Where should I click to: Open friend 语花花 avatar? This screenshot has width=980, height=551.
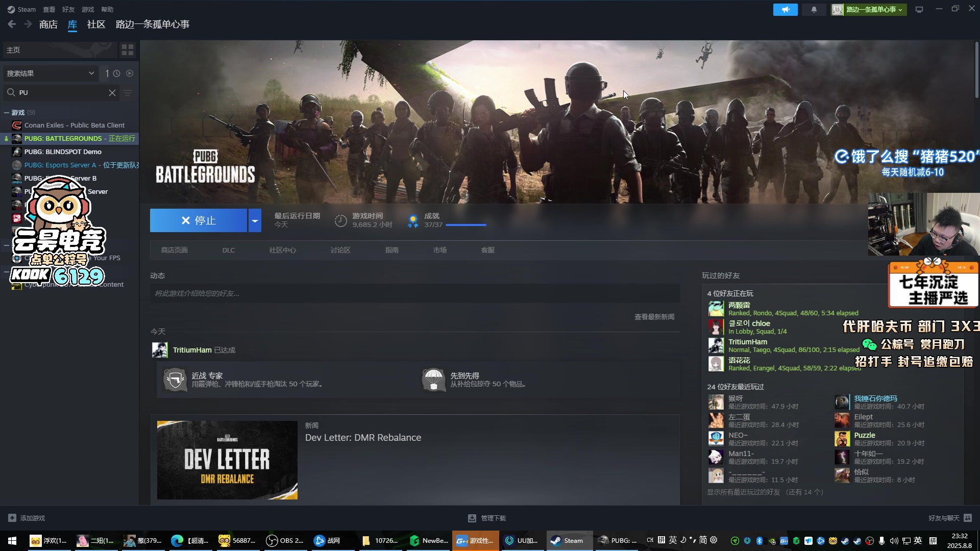pyautogui.click(x=716, y=364)
